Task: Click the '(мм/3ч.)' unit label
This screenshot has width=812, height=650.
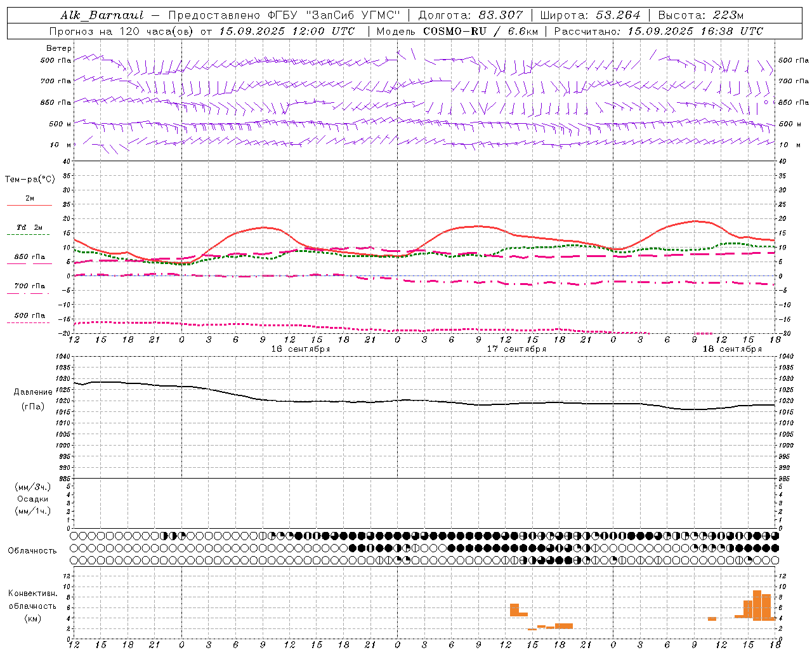Action: pyautogui.click(x=33, y=487)
